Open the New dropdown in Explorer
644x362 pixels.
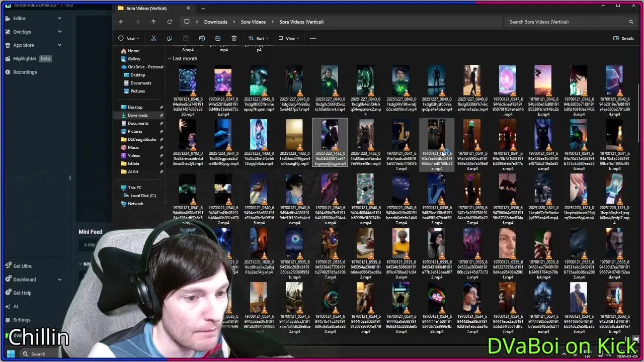[x=129, y=38]
